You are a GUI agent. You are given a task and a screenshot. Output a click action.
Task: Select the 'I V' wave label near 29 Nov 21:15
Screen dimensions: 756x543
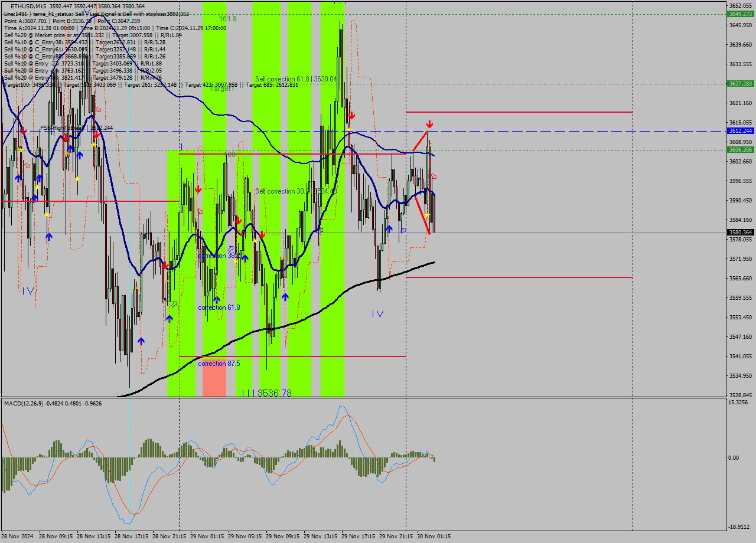point(378,314)
